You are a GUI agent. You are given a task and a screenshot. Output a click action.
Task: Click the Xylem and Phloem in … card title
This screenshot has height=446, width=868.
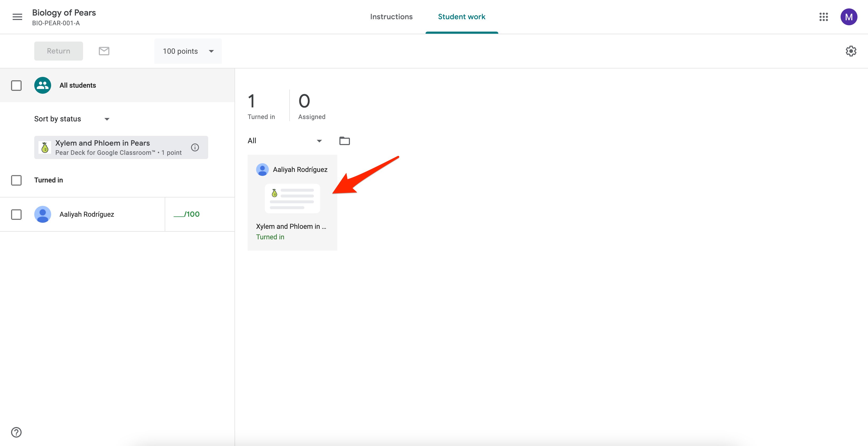point(291,226)
